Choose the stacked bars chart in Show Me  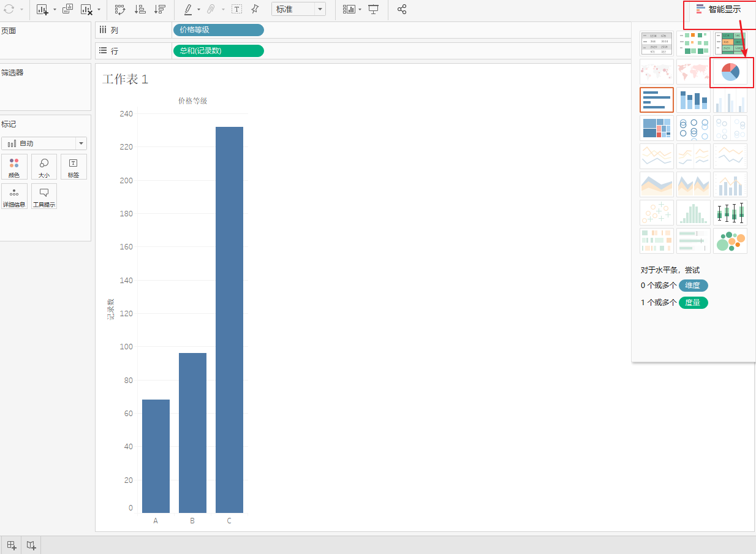pos(694,100)
